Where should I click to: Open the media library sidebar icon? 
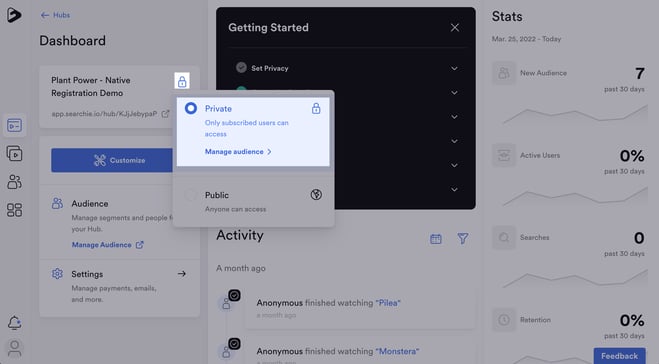click(x=14, y=153)
